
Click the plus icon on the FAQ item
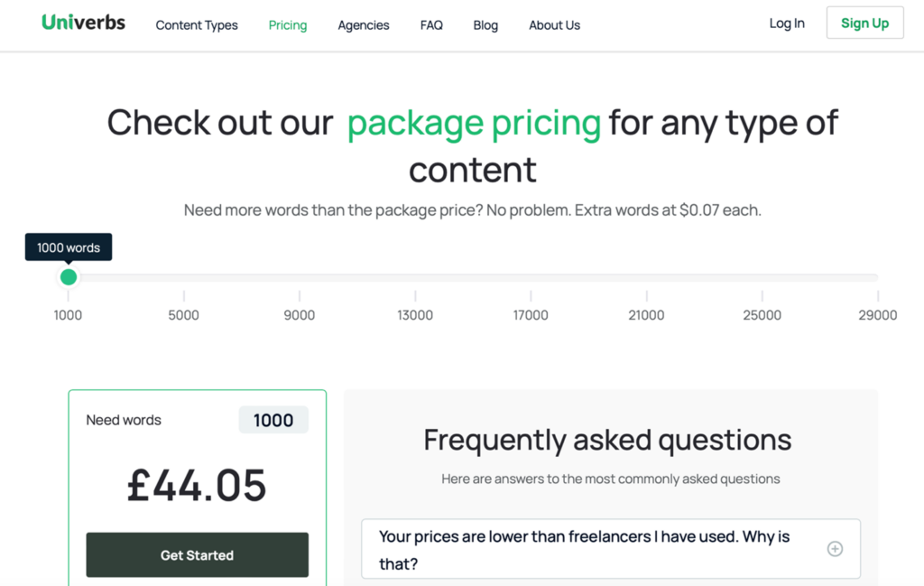coord(835,549)
